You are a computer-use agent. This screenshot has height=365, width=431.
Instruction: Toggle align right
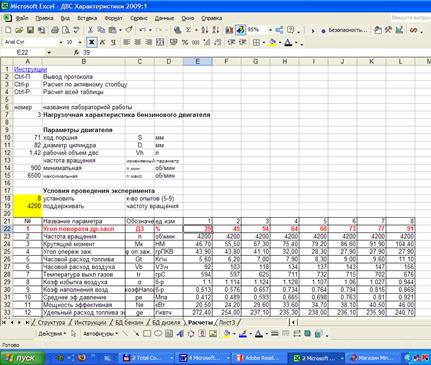coord(149,42)
